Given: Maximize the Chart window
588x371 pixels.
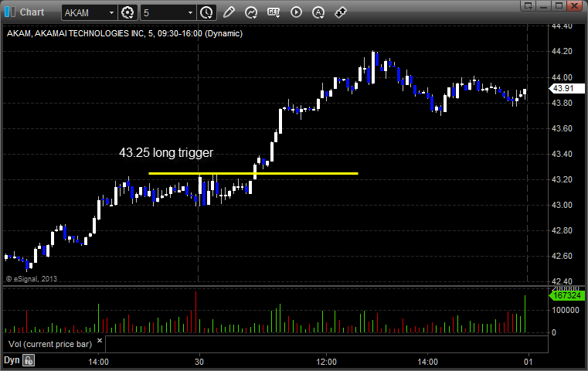Looking at the screenshot, I should [x=559, y=5].
